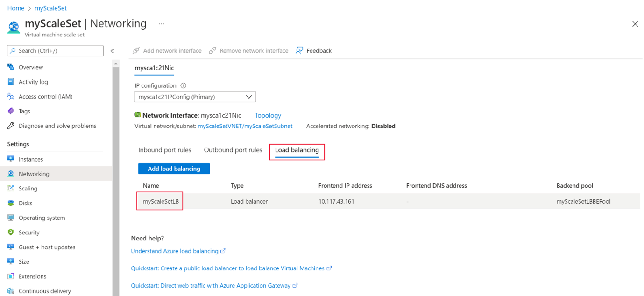644x296 pixels.
Task: Click the Load balancer type cell
Action: click(249, 201)
